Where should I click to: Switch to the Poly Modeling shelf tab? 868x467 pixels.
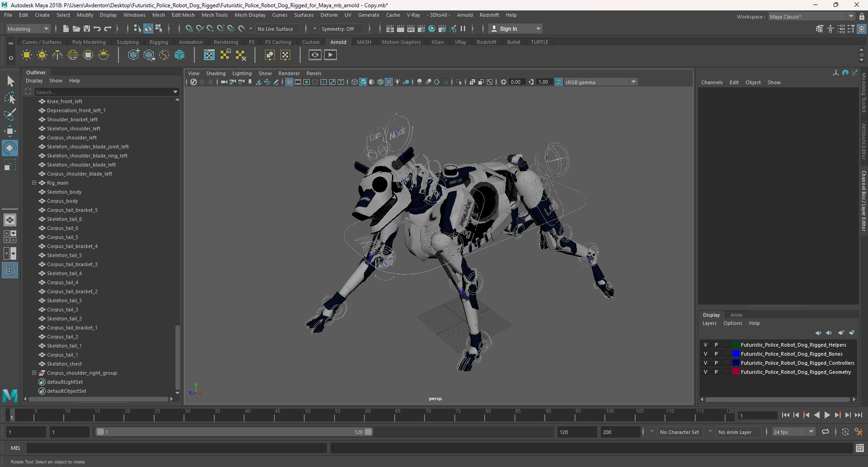click(89, 42)
